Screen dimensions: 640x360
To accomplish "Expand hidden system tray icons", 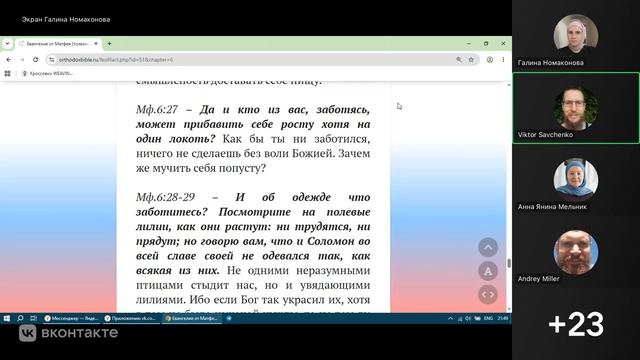I will coord(450,318).
